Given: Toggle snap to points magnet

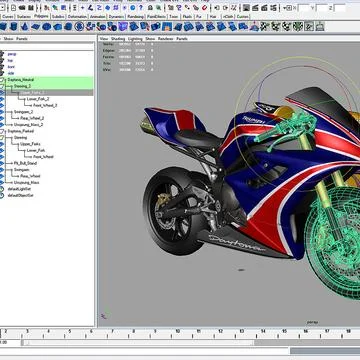Looking at the screenshot, I should point(187,7).
